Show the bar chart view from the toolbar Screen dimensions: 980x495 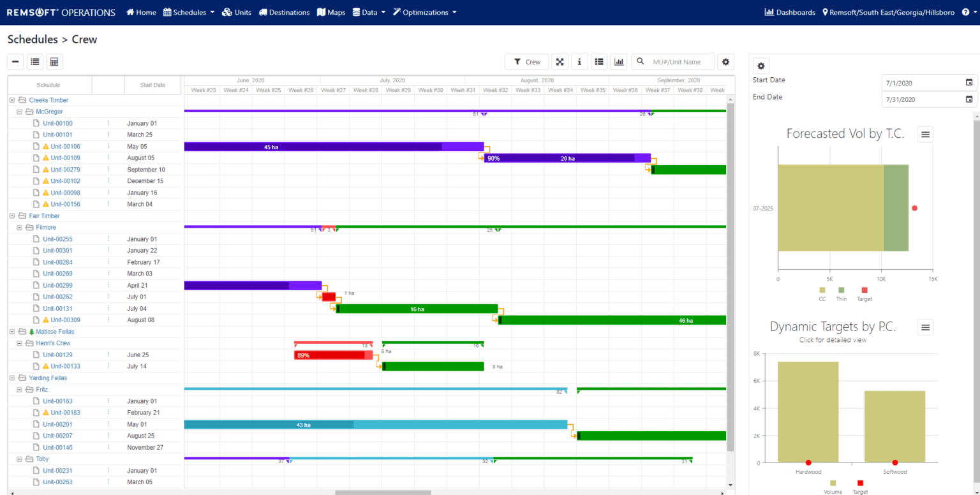pos(619,61)
